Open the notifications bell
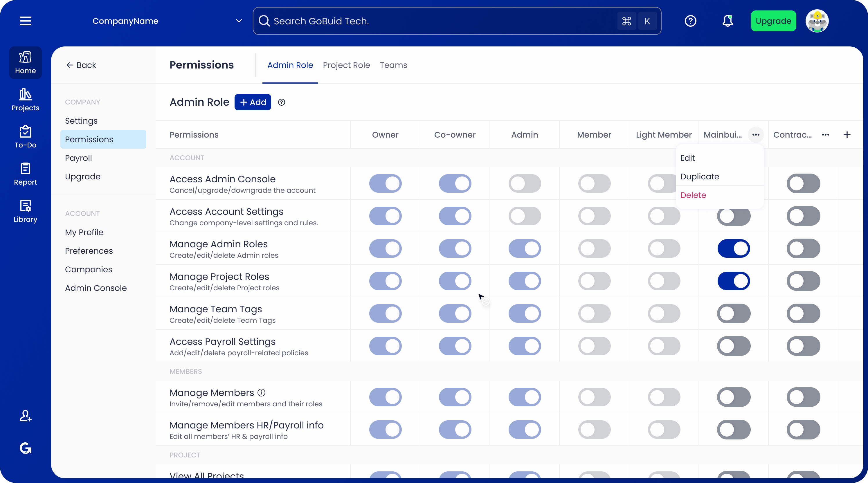The width and height of the screenshot is (868, 483). tap(727, 21)
